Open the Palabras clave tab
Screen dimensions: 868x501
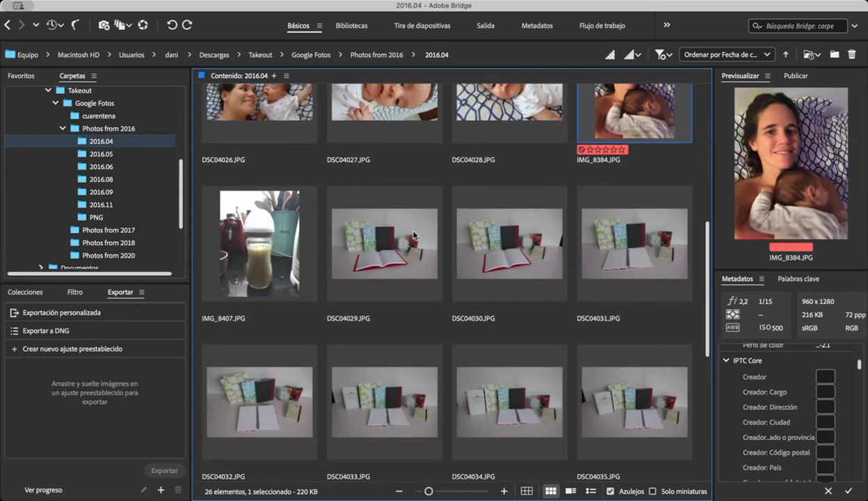798,279
